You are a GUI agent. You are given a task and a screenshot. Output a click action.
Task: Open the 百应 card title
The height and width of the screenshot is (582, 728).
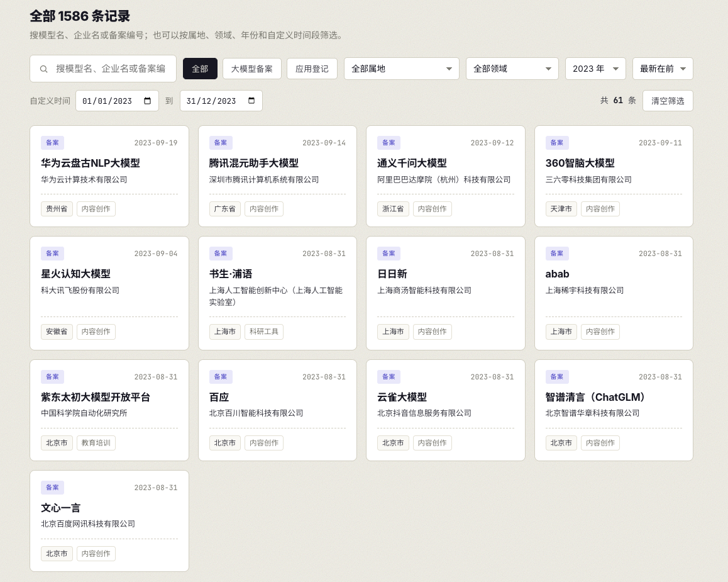pos(219,397)
